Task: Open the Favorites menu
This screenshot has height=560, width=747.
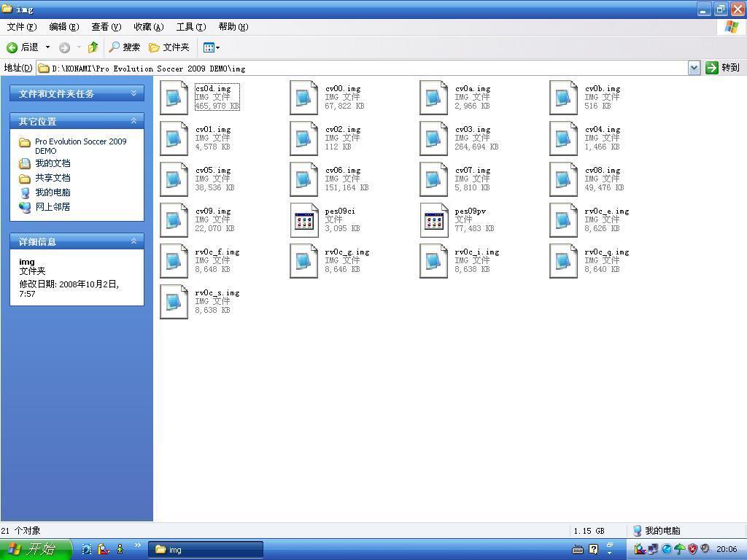Action: (x=148, y=27)
